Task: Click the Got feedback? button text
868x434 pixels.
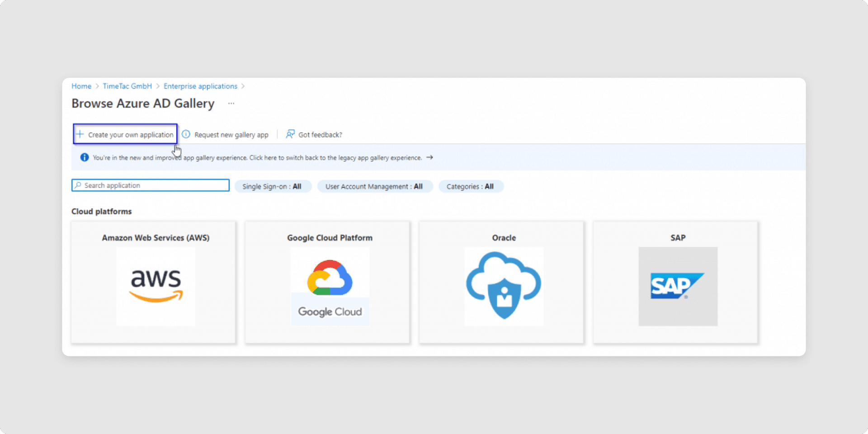Action: 320,135
